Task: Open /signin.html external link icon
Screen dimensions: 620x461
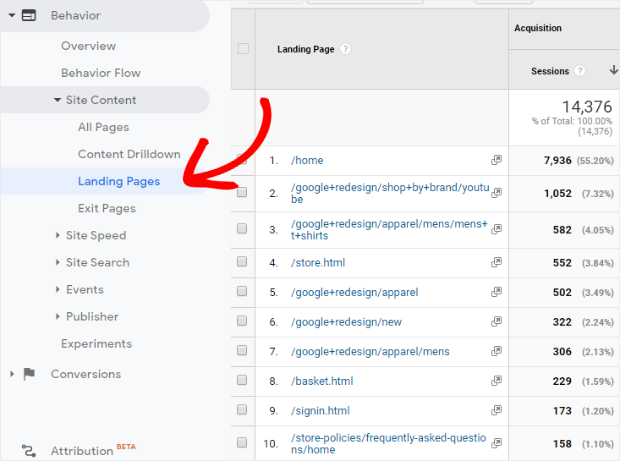Action: pos(496,410)
